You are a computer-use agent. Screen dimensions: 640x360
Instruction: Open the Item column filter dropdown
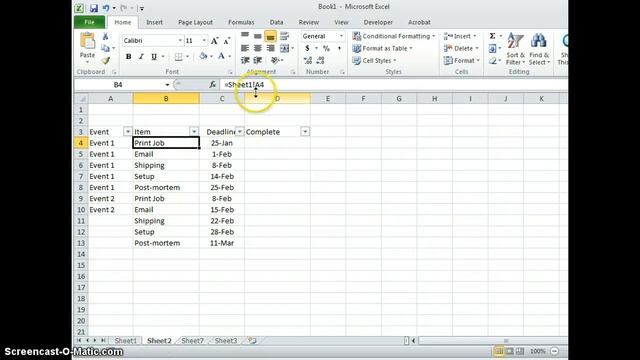[x=194, y=132]
